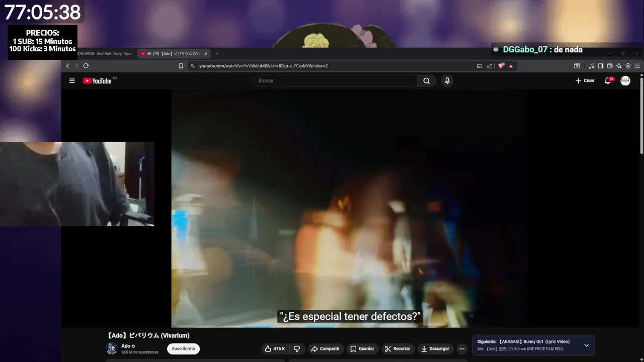Open a new browser tab with plus
Image resolution: width=644 pixels, height=362 pixels.
[x=217, y=54]
